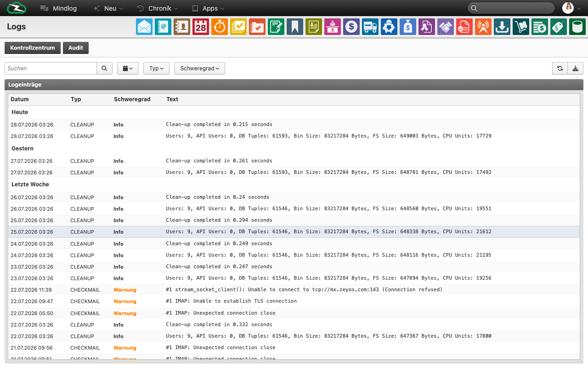Select 'Clean-up completed in 0.332 seconds' entry
The height and width of the screenshot is (368, 588).
coord(294,324)
